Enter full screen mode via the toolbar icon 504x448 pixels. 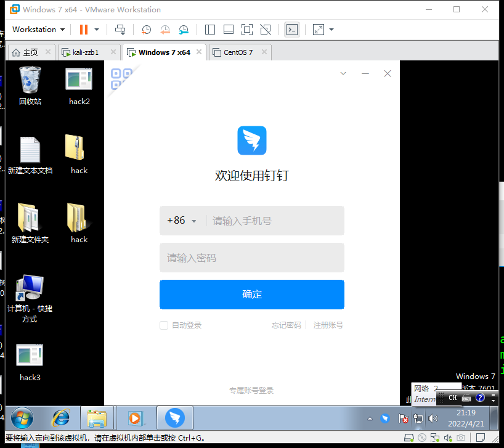tap(247, 30)
